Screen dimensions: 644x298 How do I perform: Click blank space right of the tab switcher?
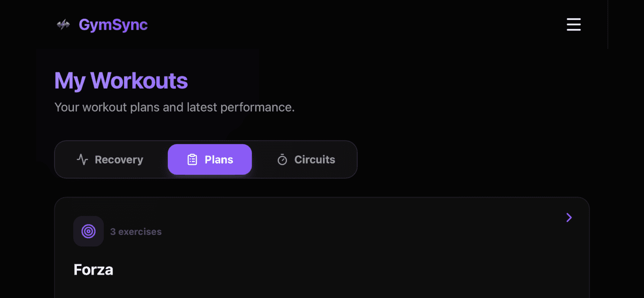tap(473, 159)
